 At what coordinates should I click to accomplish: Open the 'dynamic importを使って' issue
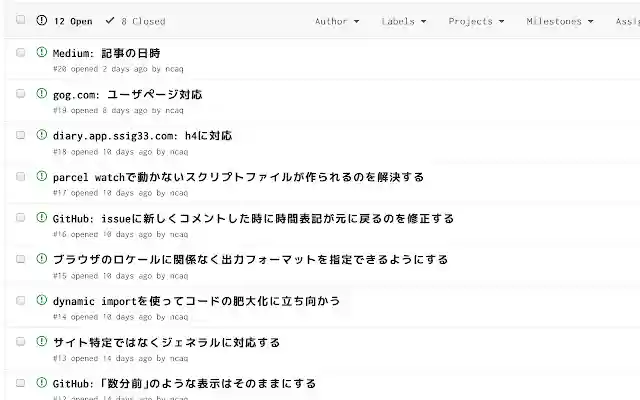click(196, 301)
